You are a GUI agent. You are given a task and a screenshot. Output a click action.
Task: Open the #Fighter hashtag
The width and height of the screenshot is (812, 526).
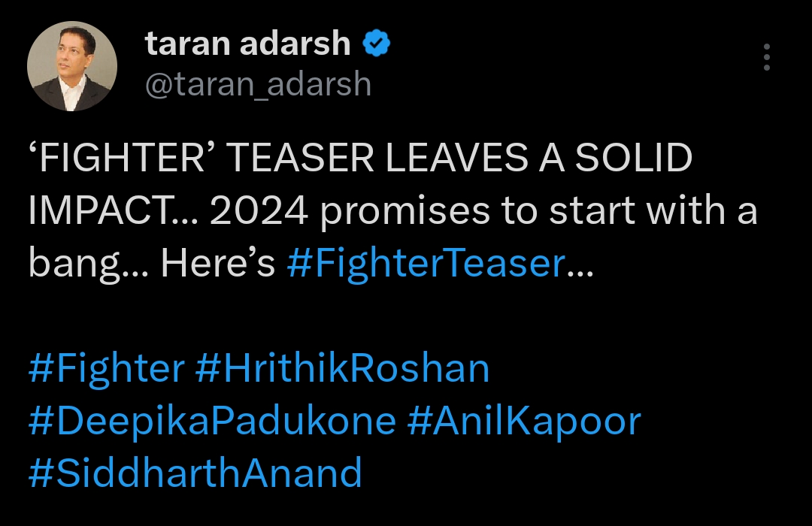[x=106, y=368]
